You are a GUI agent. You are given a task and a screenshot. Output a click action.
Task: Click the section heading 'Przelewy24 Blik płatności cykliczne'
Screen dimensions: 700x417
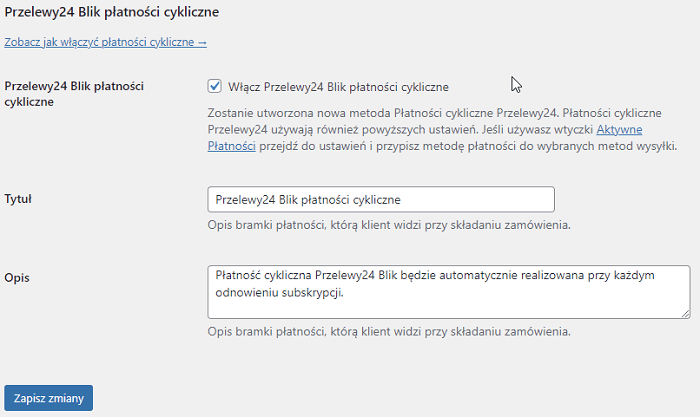pyautogui.click(x=112, y=12)
